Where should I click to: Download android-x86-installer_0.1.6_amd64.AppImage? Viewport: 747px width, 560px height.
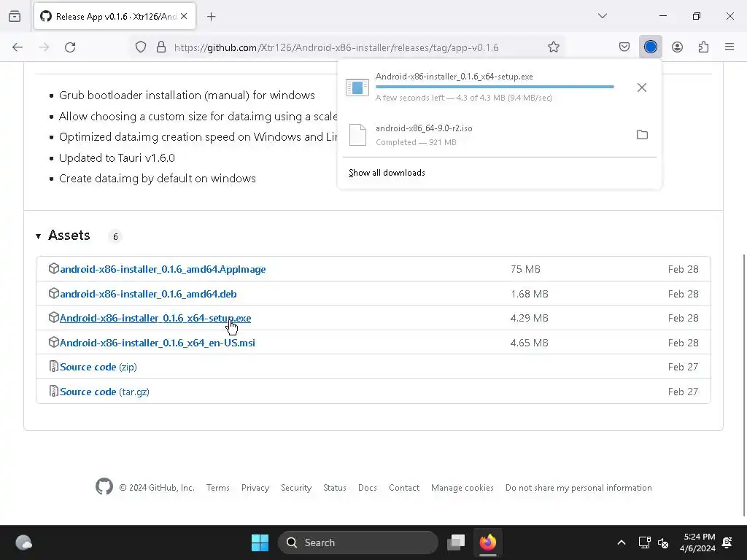click(x=163, y=270)
